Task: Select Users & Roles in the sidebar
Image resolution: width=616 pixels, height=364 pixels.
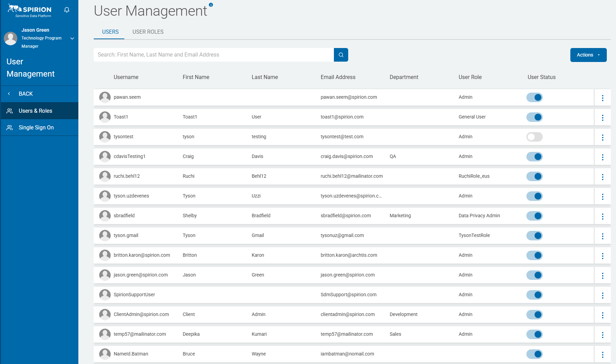Action: click(35, 111)
